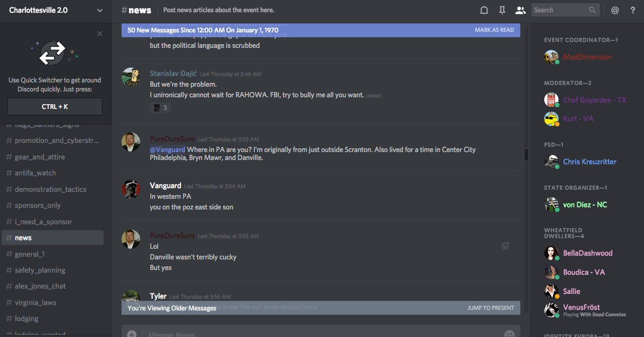Click the Search input field

tap(560, 10)
